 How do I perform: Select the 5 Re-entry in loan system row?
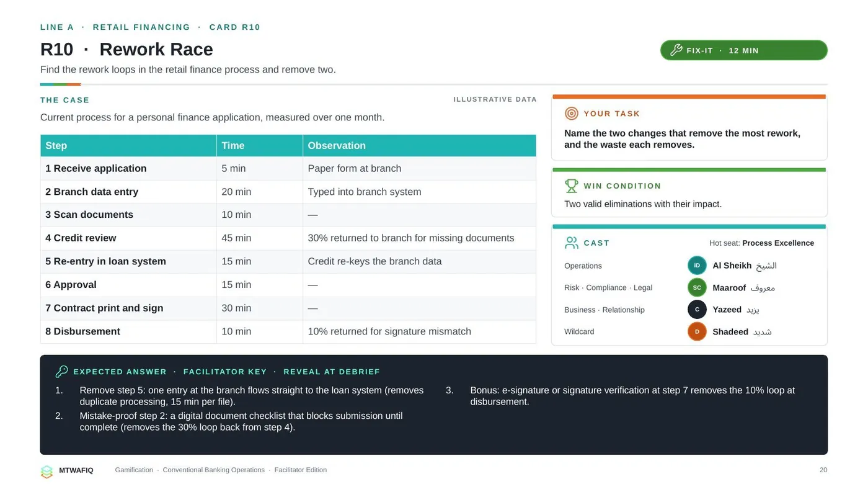288,262
